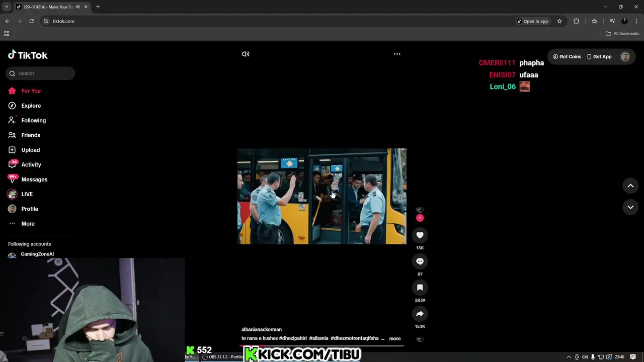
Task: Reload the TikTok page
Action: coord(31,21)
